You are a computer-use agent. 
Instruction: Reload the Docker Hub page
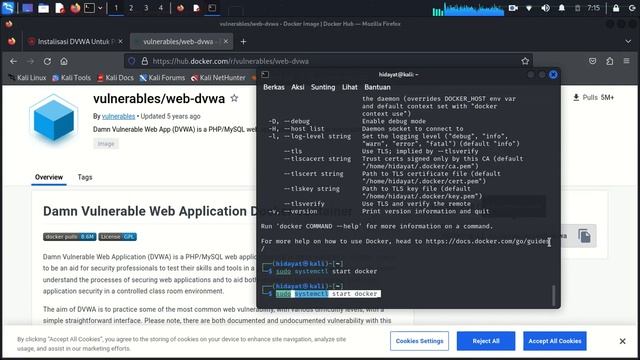[47, 61]
